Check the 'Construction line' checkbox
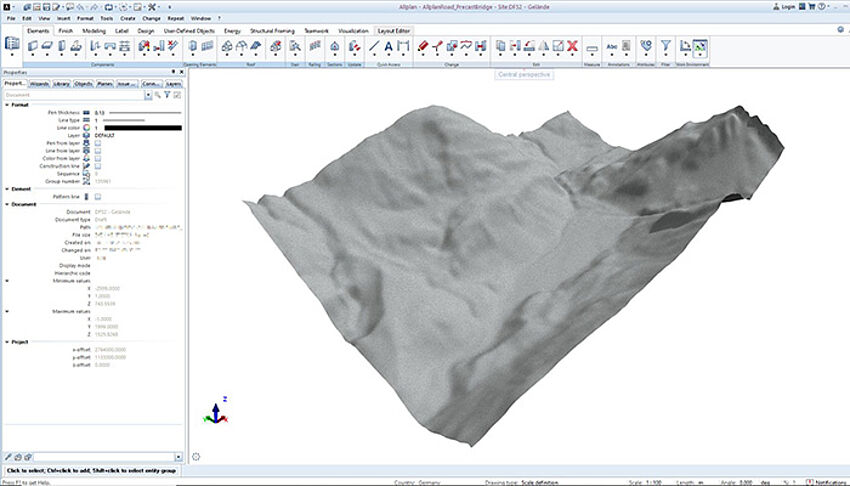The image size is (850, 486). [x=97, y=165]
